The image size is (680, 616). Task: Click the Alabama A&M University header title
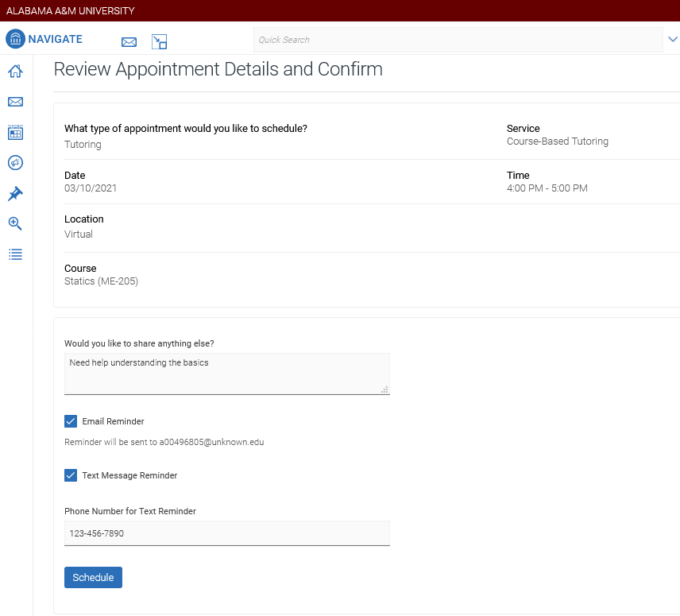[x=71, y=11]
